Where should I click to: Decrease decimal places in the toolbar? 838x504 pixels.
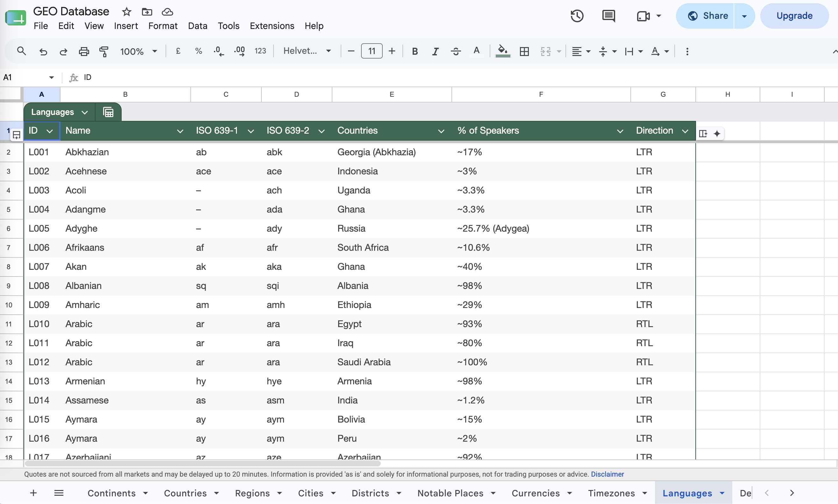[218, 51]
